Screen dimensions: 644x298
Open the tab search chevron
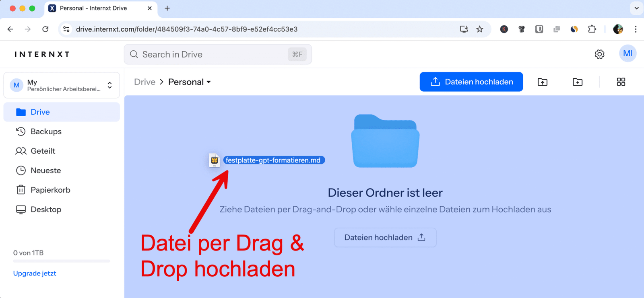pyautogui.click(x=636, y=8)
